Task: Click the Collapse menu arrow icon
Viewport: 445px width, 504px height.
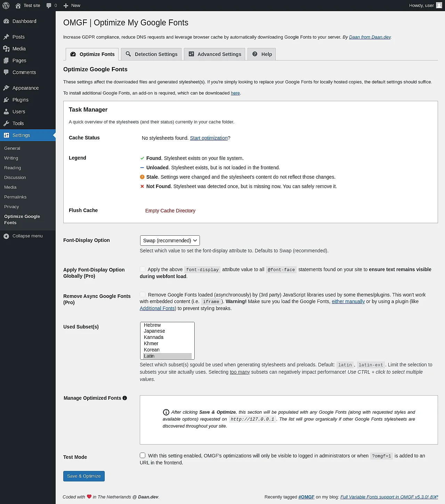Action: pyautogui.click(x=6, y=236)
